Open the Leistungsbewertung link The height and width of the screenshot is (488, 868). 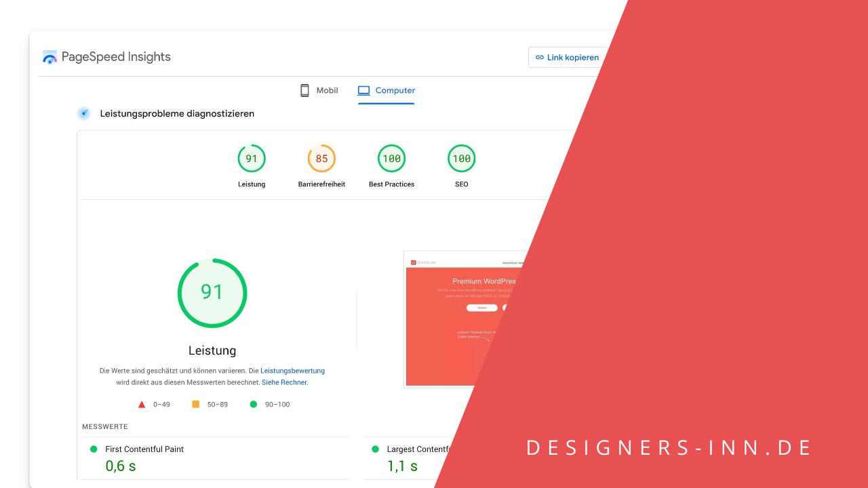coord(292,371)
